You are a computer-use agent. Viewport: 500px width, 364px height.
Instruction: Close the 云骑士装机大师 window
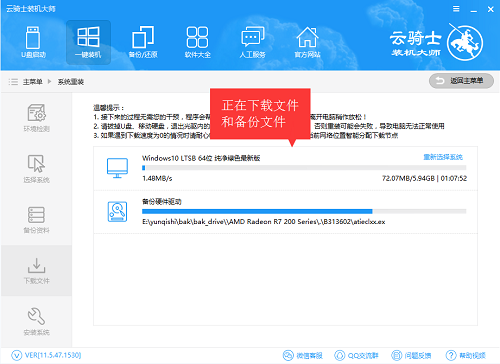(x=490, y=9)
